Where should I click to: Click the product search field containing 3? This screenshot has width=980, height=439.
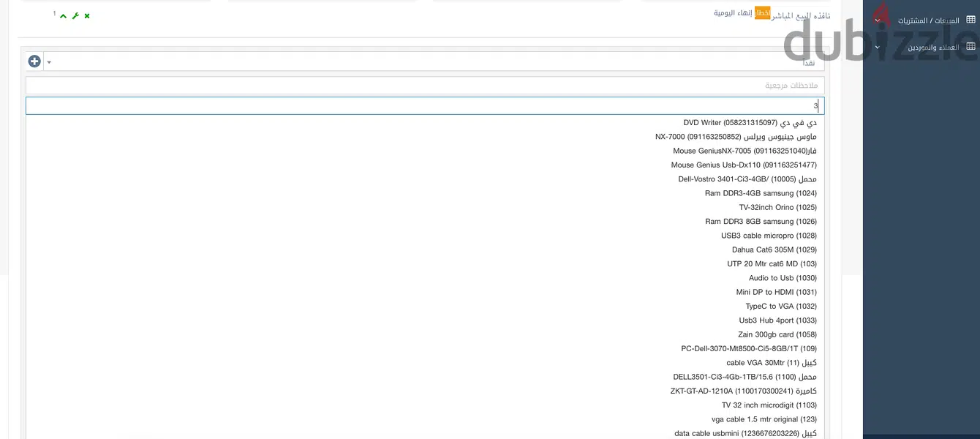point(425,106)
